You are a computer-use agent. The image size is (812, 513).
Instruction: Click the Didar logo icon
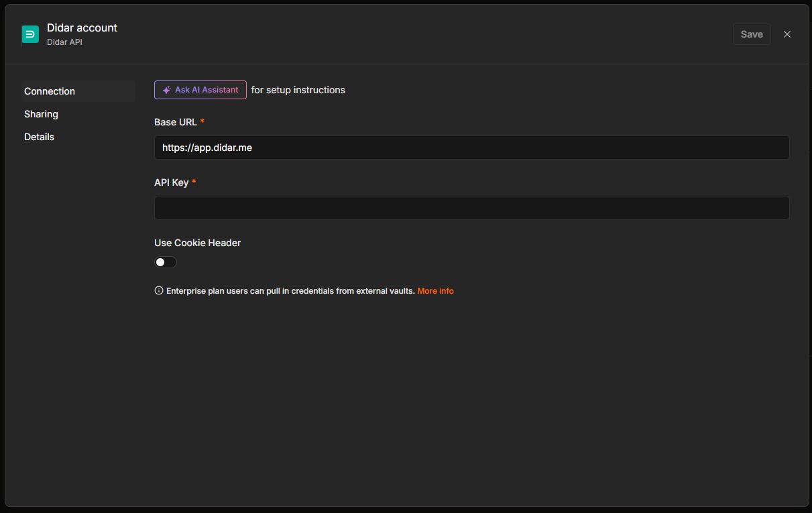30,34
